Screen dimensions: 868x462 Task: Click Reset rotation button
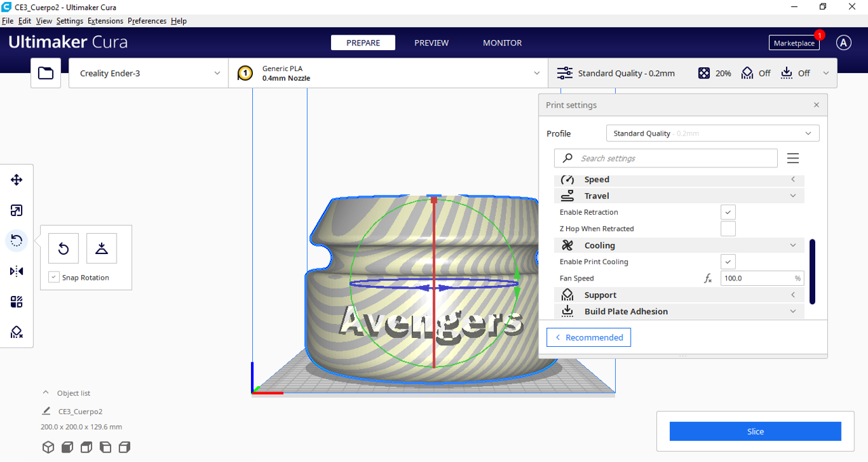[64, 248]
